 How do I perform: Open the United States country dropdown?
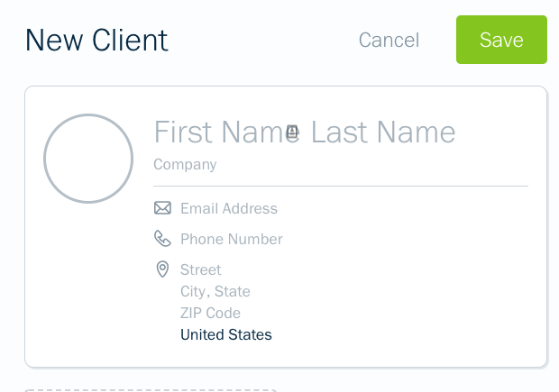point(226,334)
